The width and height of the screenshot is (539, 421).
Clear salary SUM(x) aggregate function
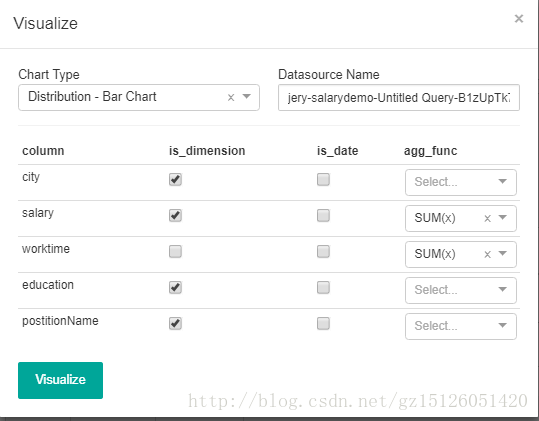tap(487, 219)
